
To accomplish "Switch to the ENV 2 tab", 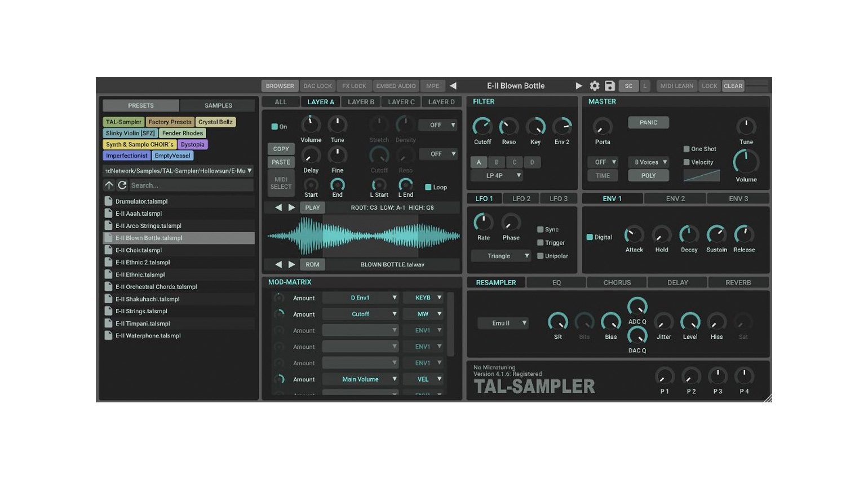I will point(675,198).
